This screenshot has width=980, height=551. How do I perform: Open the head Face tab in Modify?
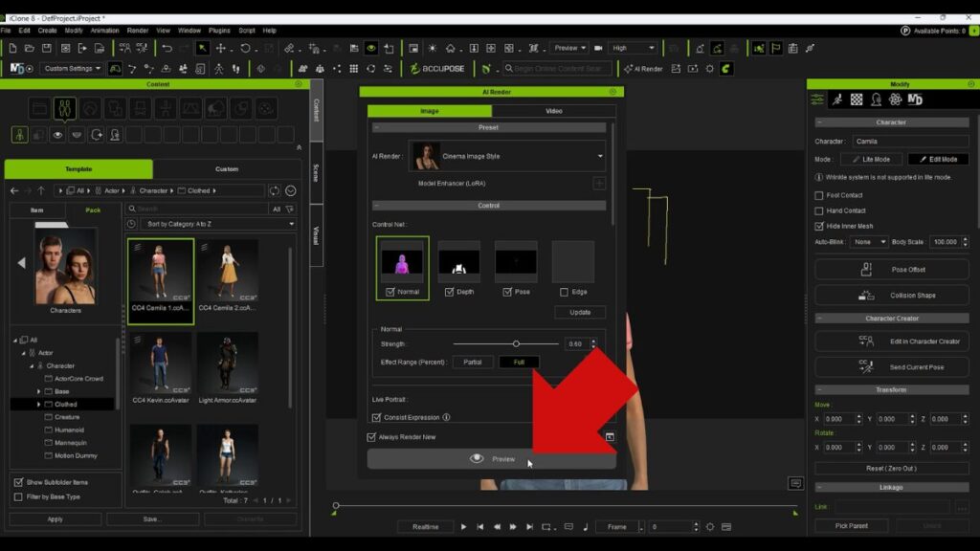[x=876, y=99]
